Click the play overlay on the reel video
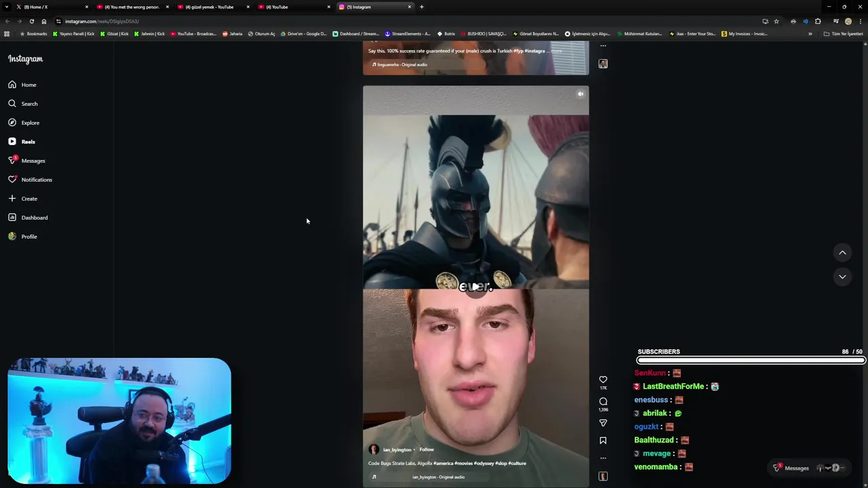Viewport: 868px width, 488px height. tap(475, 287)
